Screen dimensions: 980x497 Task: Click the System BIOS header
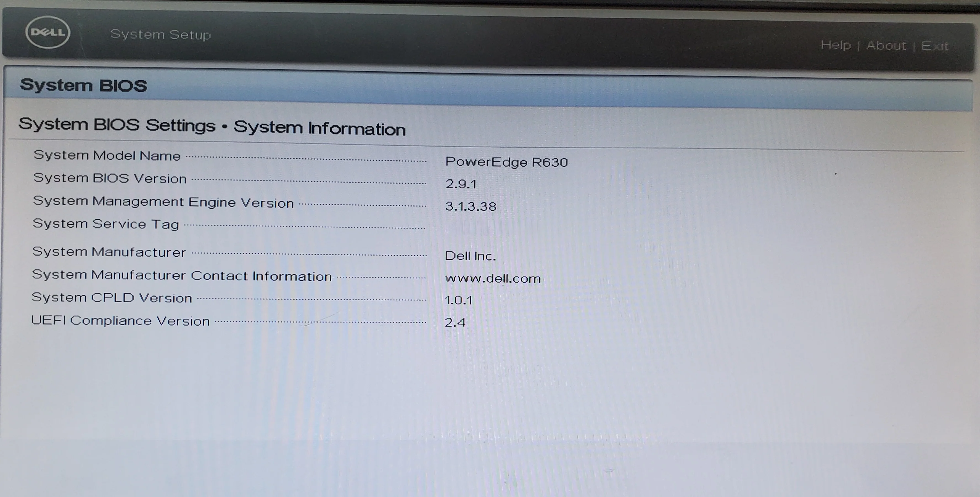coord(83,85)
